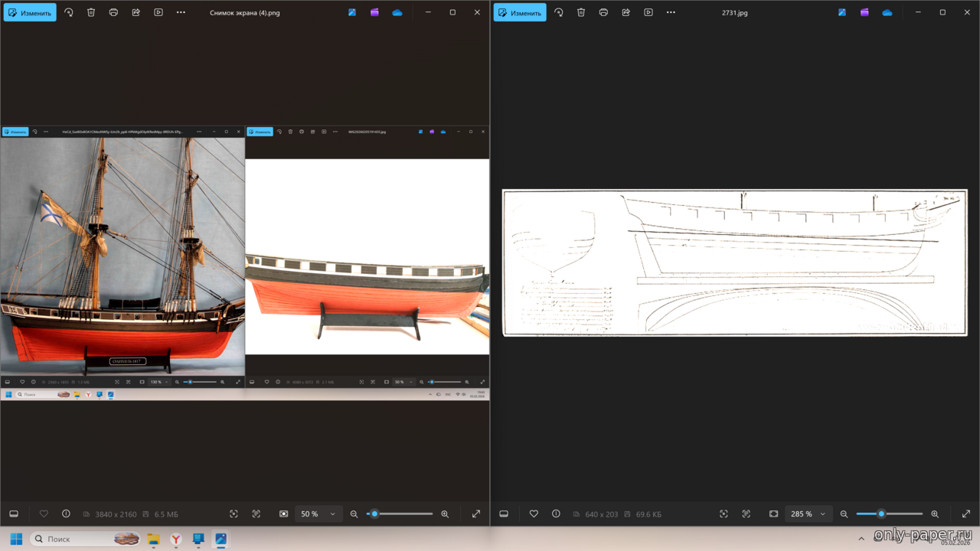Viewport: 980px width, 551px height.
Task: Click Изменить button in the 2731.jpg window
Action: [x=520, y=13]
